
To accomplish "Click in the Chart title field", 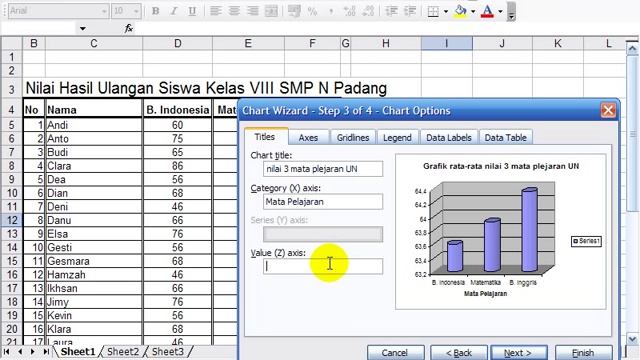I will [x=323, y=169].
